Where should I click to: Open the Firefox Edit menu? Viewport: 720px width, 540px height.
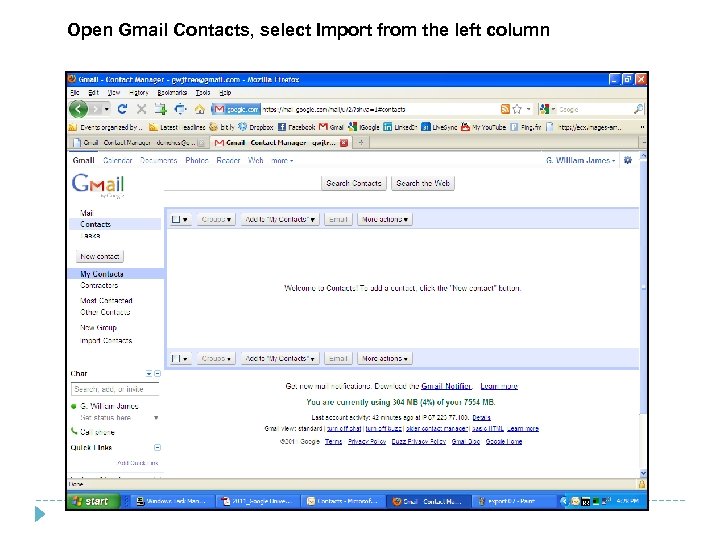[94, 92]
